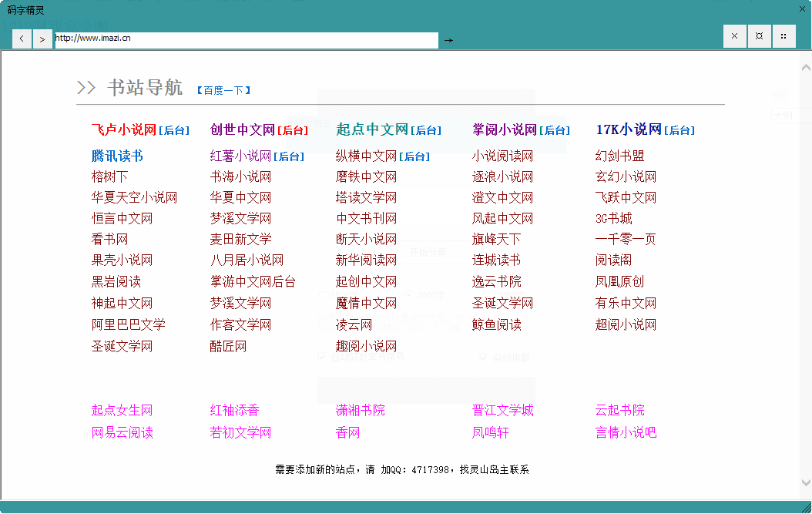812x514 pixels.
Task: Open 中文书刊网 link
Action: click(x=366, y=219)
